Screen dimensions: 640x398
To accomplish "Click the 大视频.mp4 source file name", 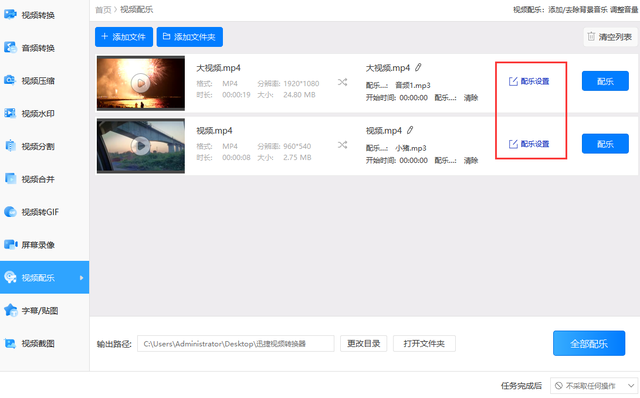I will point(218,68).
